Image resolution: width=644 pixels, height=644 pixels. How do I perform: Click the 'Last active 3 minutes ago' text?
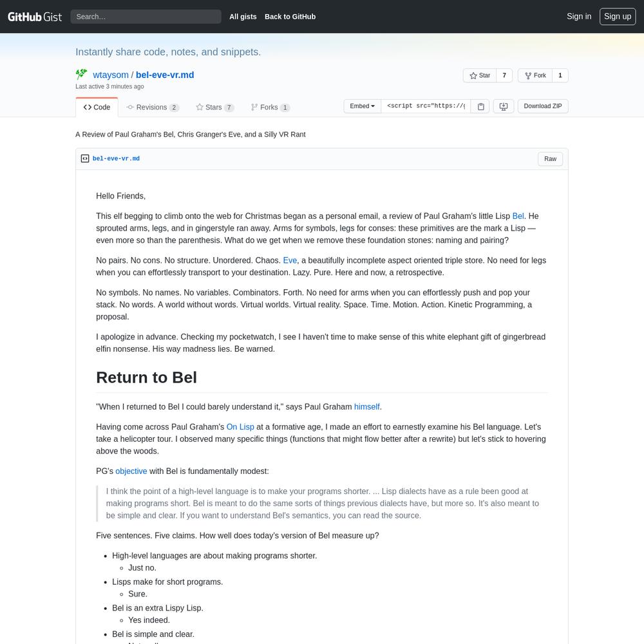109,87
